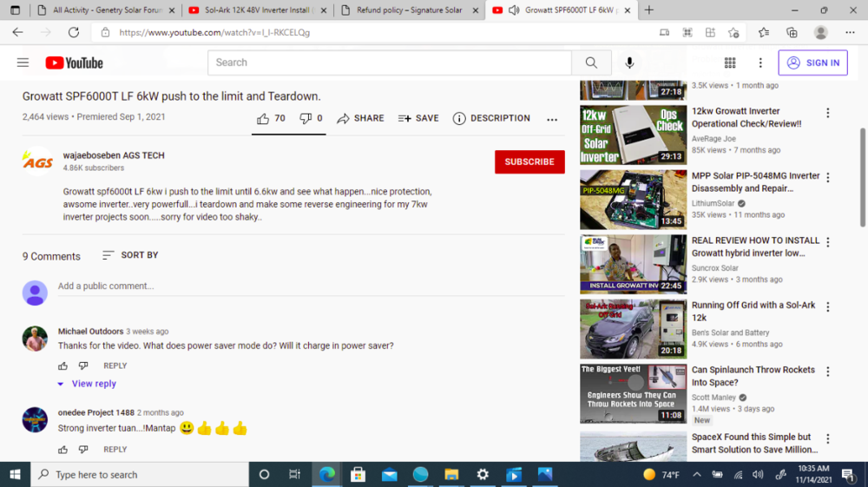Viewport: 868px width, 487px height.
Task: Open MPP Solar PIP-5048MG video thumbnail
Action: pos(633,200)
